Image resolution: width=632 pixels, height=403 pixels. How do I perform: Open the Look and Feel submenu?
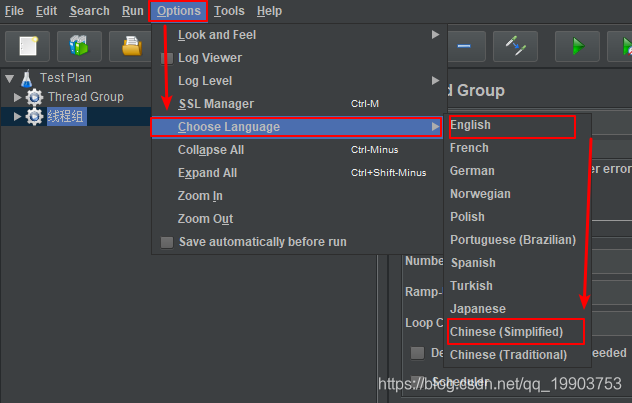(x=297, y=35)
